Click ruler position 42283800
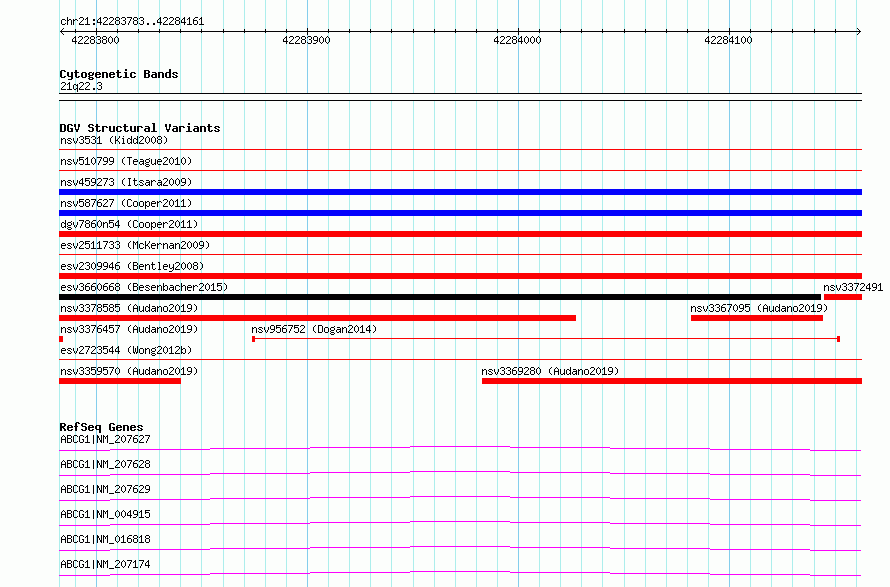 click(95, 40)
